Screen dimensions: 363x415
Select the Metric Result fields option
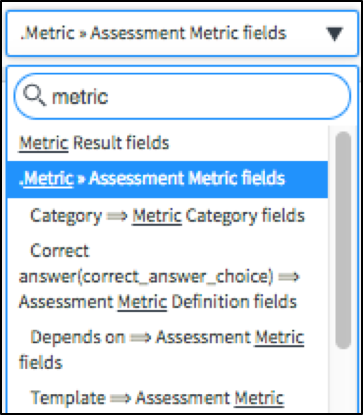167,143
